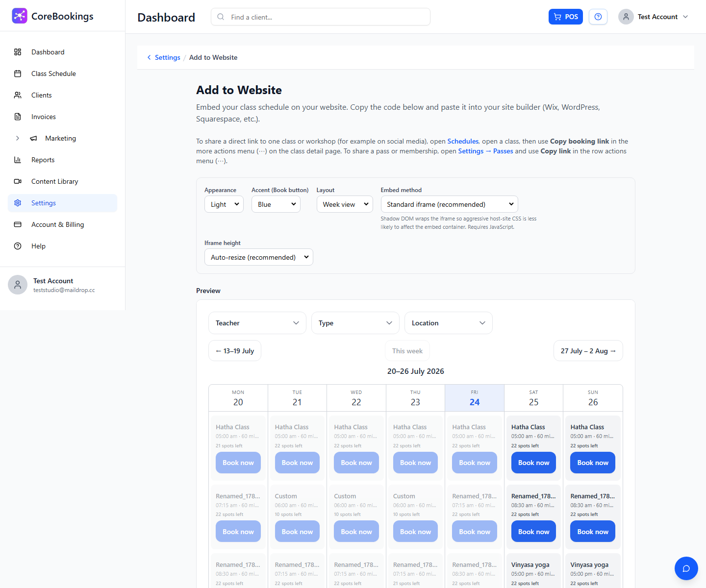706x588 pixels.
Task: Open the Teacher filter dropdown
Action: click(257, 323)
